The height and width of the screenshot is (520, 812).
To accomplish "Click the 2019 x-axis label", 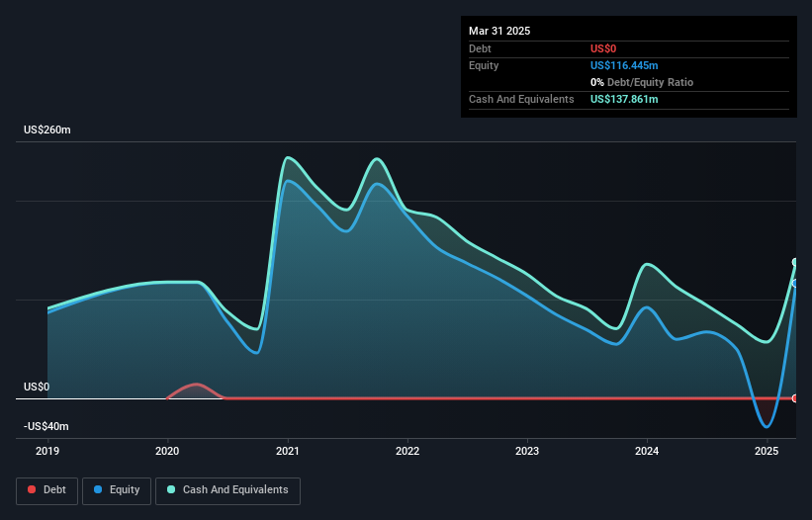I will tap(47, 451).
